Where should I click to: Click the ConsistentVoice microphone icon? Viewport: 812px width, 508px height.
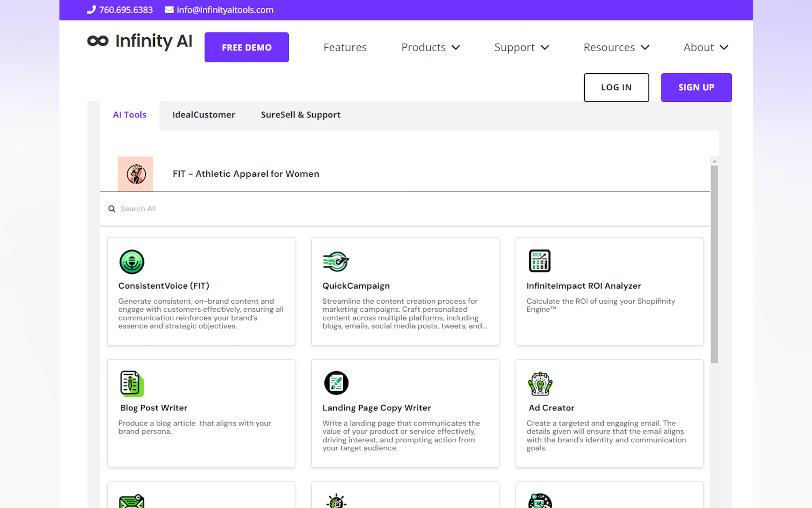click(x=132, y=262)
